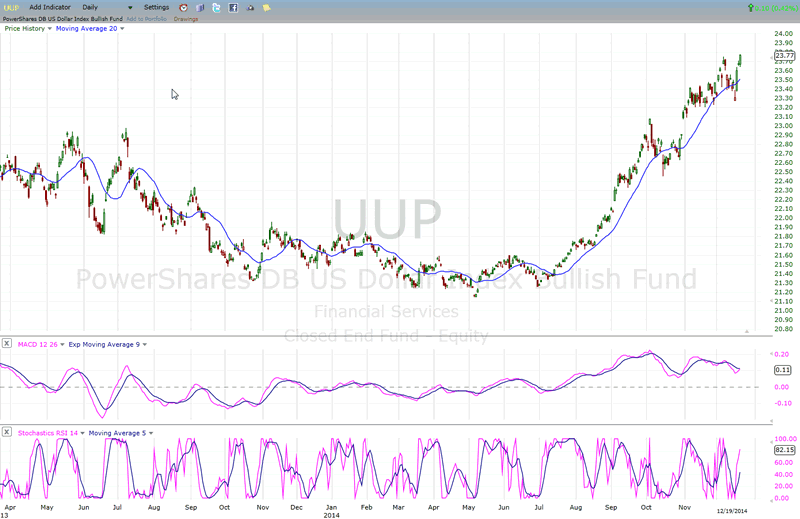Click the camera snapshot icon

[x=250, y=8]
